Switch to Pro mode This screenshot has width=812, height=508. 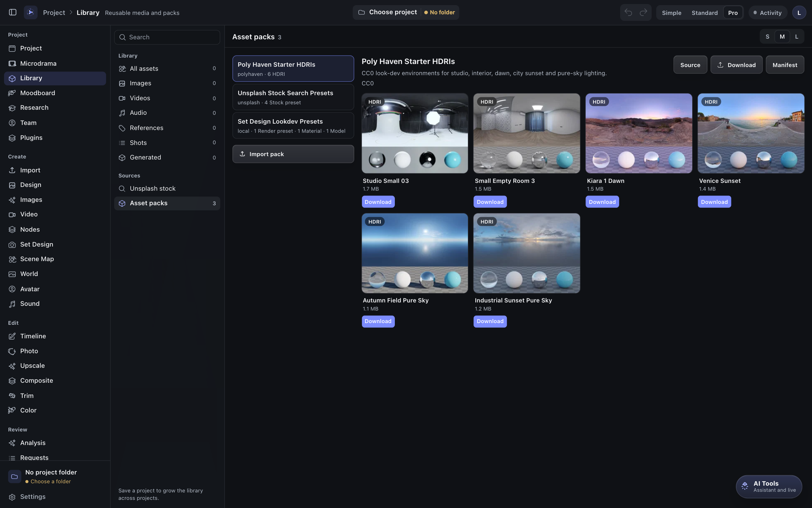pos(733,13)
